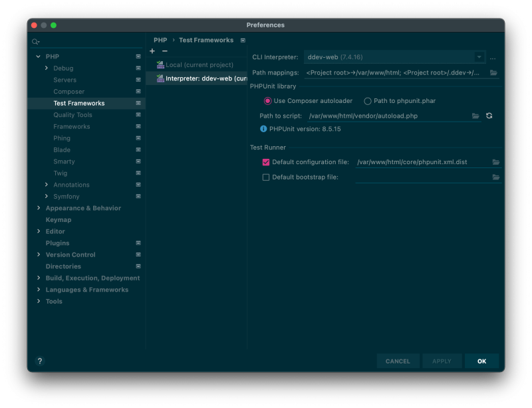Confirm with the OK button
Screen dimensions: 532x408
tap(481, 361)
